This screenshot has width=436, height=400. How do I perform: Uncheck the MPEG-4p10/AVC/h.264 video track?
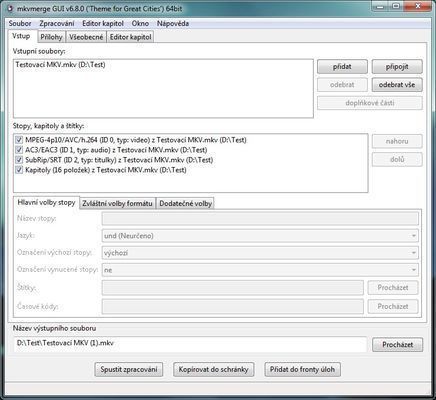click(x=19, y=140)
